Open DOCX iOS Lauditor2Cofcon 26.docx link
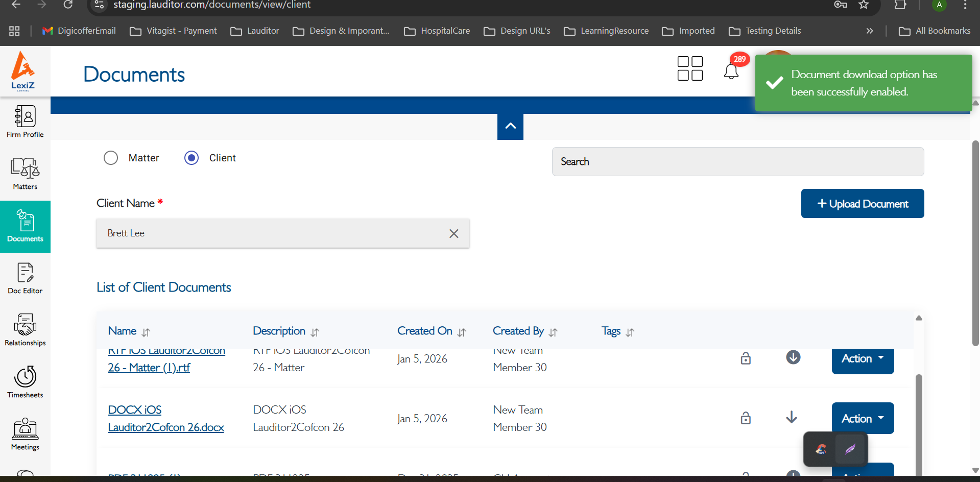This screenshot has width=980, height=482. tap(165, 419)
